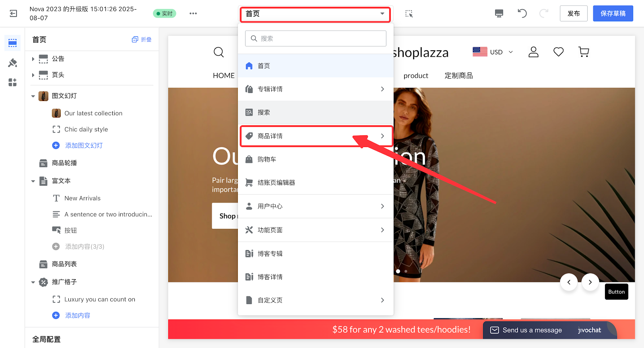The image size is (644, 348).
Task: Click the exit editor icon
Action: point(13,14)
